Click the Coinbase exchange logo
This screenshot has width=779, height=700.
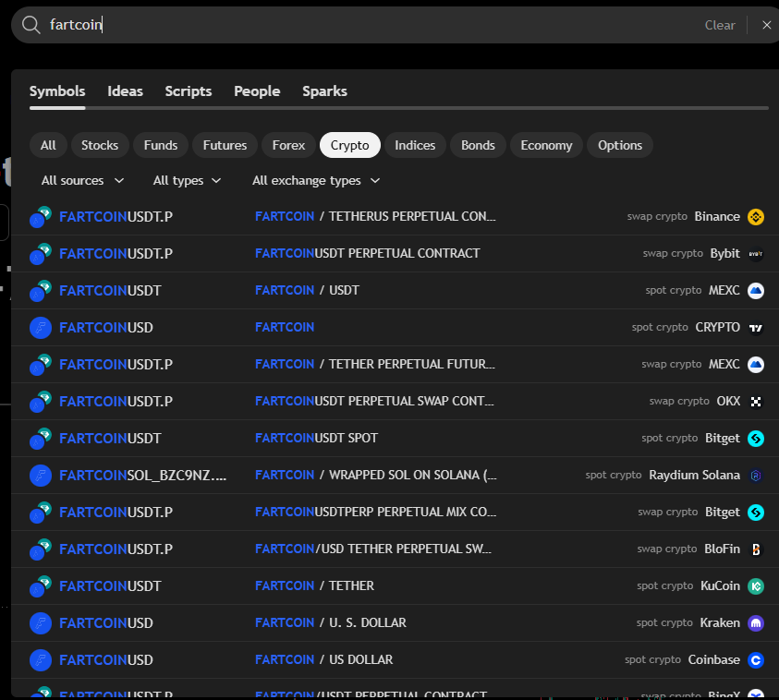pos(756,659)
